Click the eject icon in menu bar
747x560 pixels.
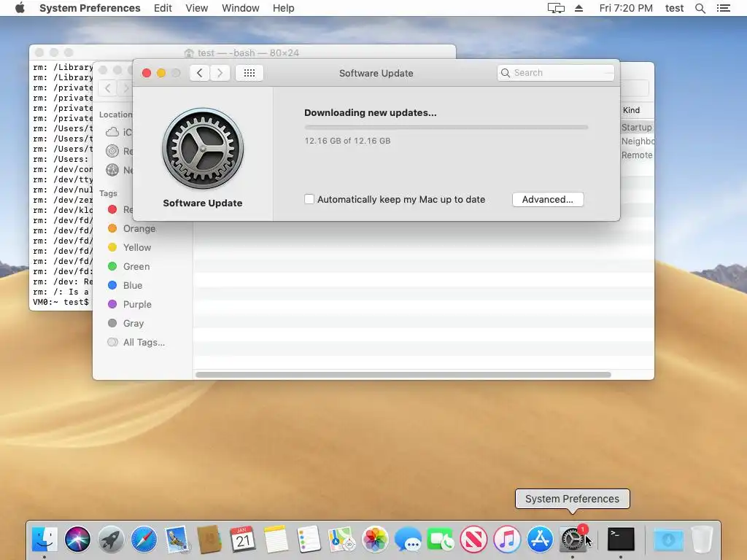(x=578, y=8)
